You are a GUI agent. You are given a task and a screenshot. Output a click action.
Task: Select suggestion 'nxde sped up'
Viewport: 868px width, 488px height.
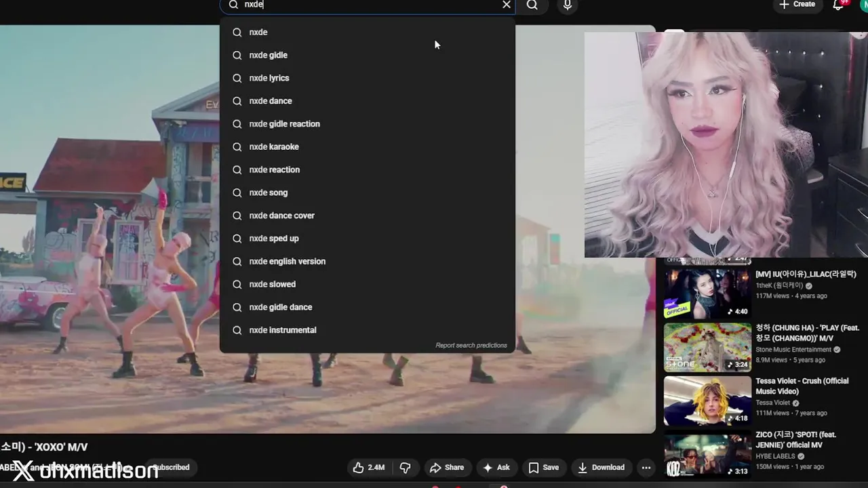[367, 239]
